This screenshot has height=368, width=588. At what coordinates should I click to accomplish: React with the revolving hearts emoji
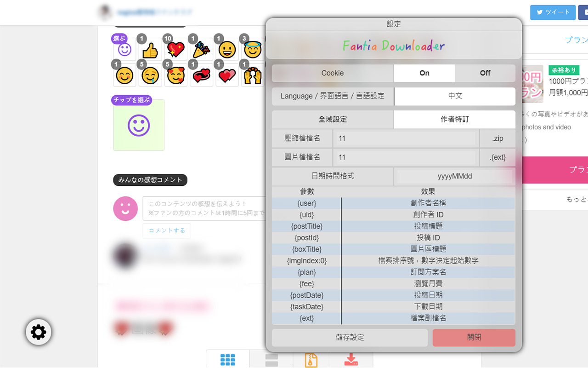(x=202, y=75)
